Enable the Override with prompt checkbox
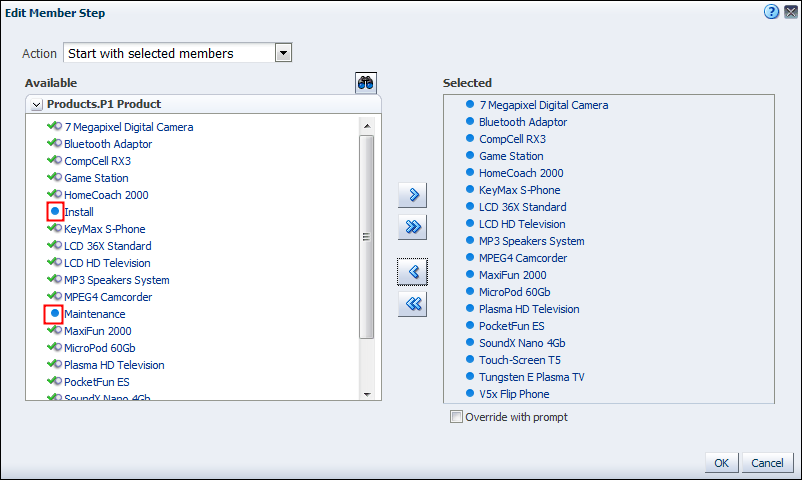This screenshot has width=802, height=480. click(457, 417)
